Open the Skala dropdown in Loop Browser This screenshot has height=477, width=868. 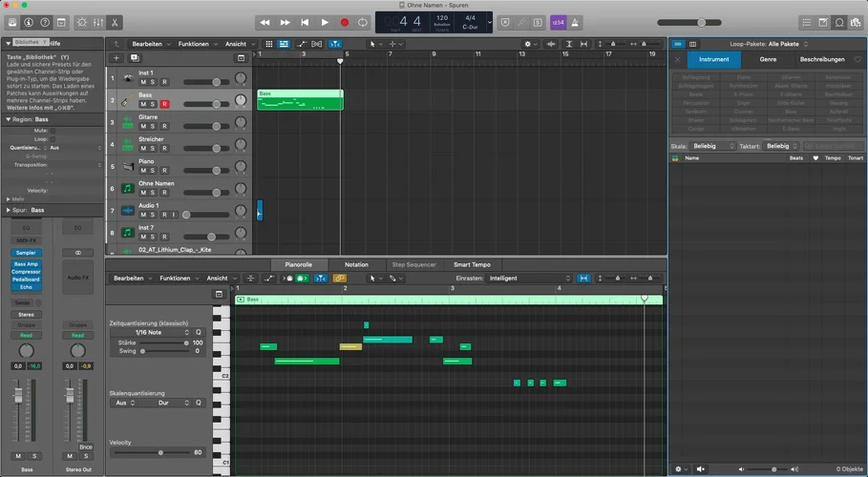pos(713,146)
